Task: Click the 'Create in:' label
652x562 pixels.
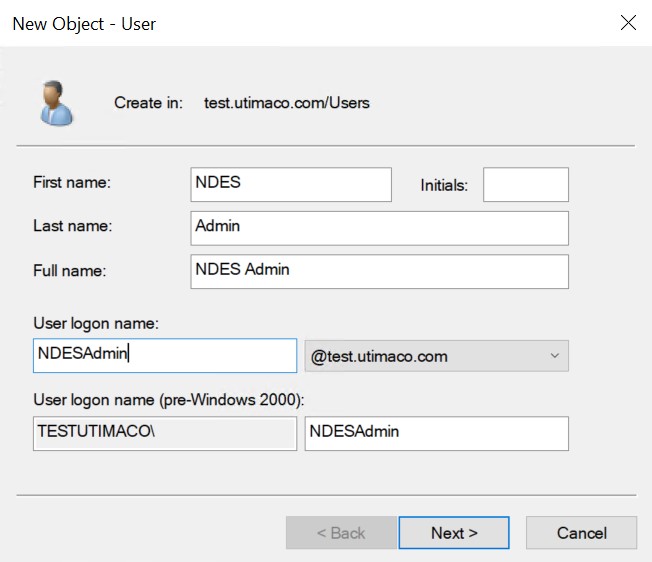Action: click(x=148, y=103)
